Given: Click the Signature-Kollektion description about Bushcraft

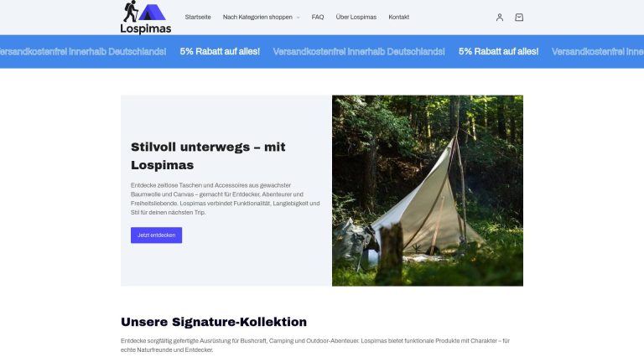Looking at the screenshot, I should (315, 345).
